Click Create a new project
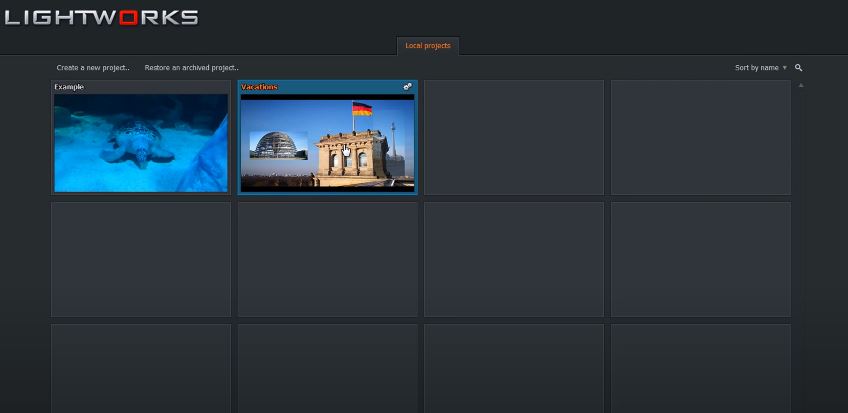Screen dimensions: 848x413 click(x=94, y=68)
